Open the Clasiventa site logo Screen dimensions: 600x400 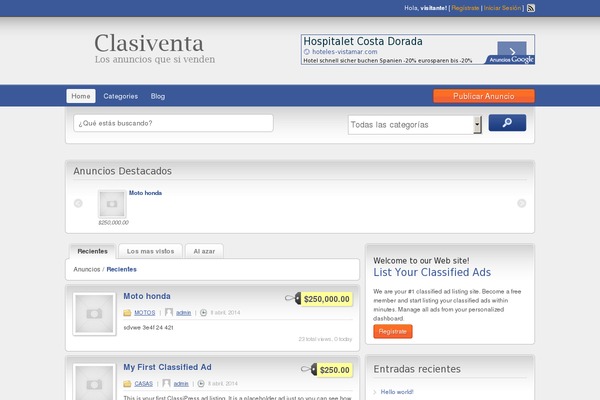coord(149,43)
